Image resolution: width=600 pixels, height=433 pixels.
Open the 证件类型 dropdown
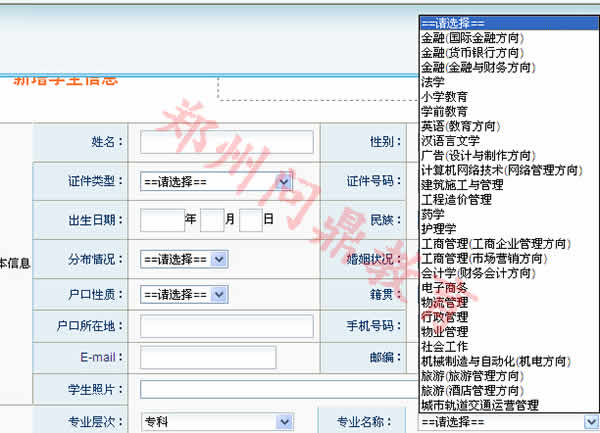coord(216,182)
